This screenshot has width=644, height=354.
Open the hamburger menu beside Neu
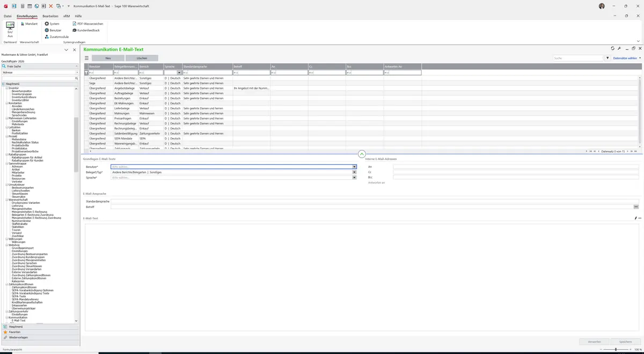(86, 58)
